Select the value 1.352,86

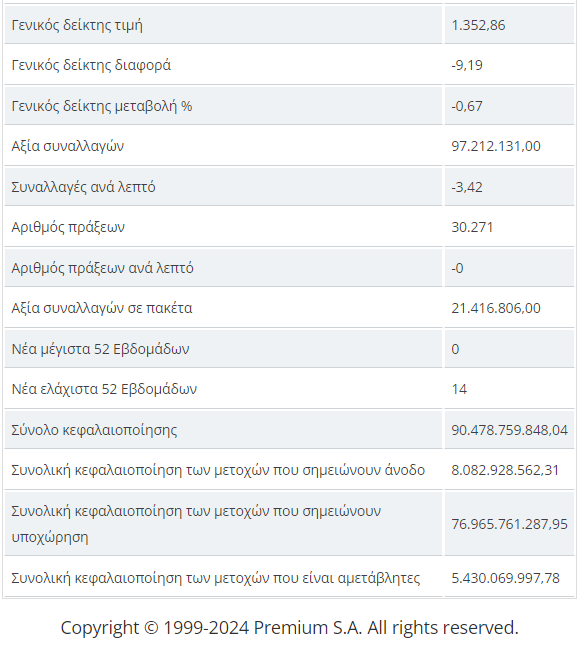point(478,25)
